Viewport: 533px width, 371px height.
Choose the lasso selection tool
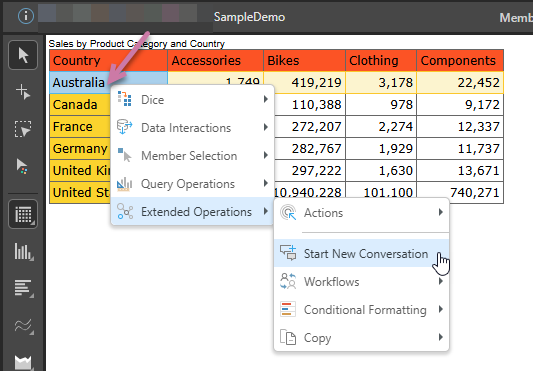[23, 129]
